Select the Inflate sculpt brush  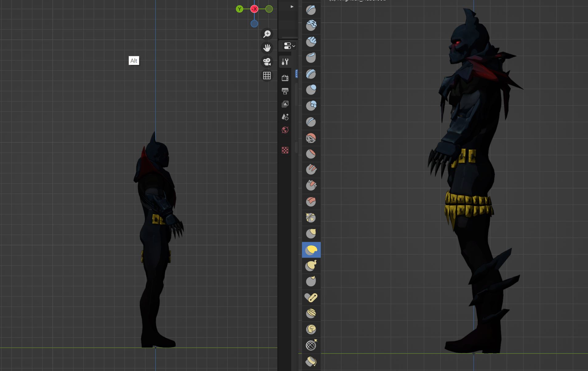click(311, 90)
